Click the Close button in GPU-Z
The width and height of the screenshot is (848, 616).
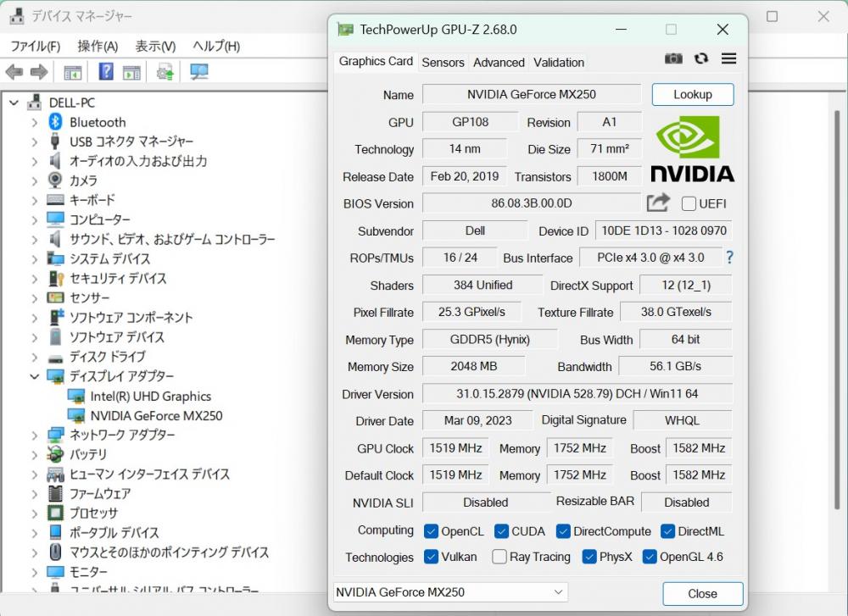702,594
